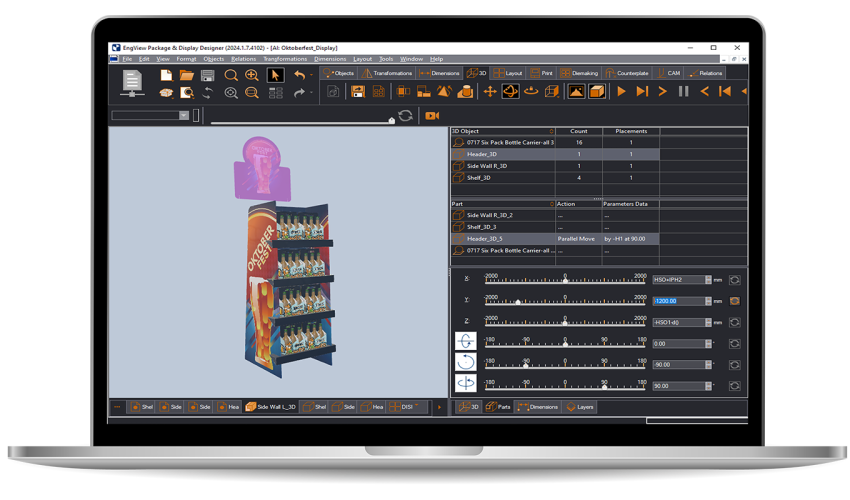Jump to the start of the animation

725,91
